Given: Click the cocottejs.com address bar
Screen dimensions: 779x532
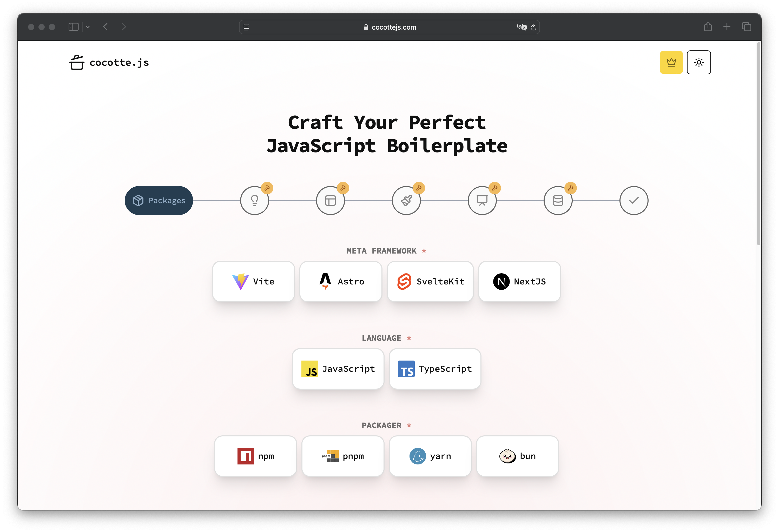Looking at the screenshot, I should tap(389, 27).
